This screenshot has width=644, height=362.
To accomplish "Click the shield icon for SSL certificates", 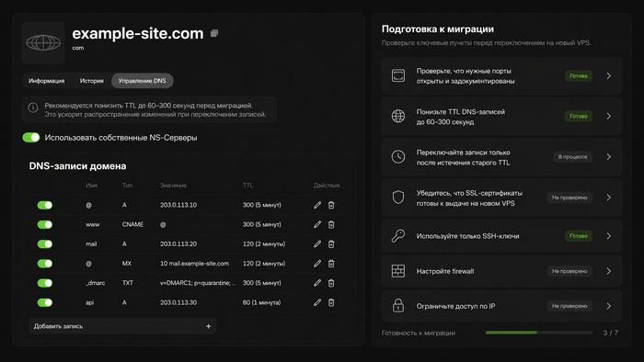I will [x=398, y=198].
